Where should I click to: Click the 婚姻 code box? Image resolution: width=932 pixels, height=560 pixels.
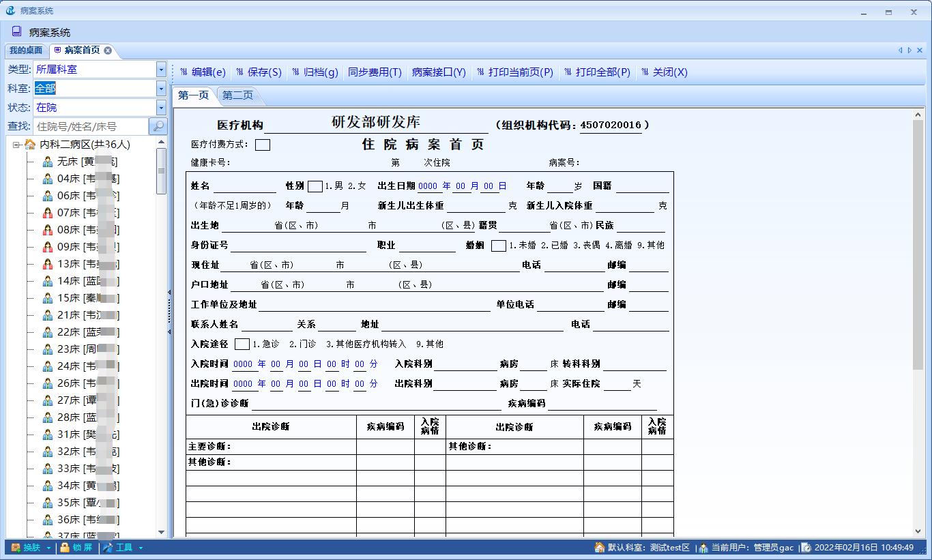click(499, 246)
